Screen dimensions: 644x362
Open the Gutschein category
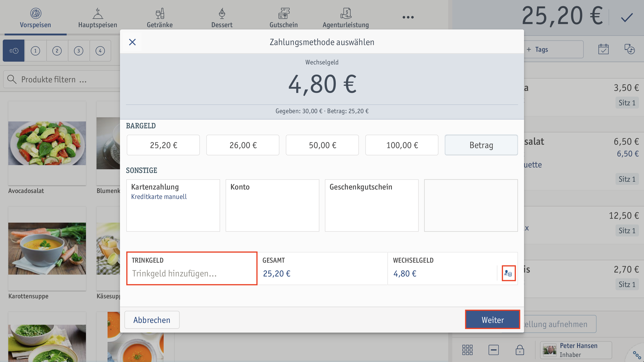284,17
